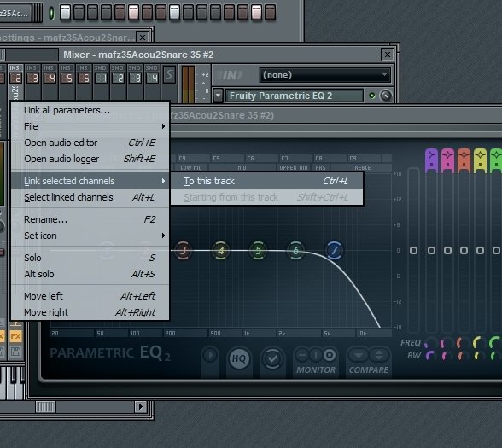
Task: Toggle the first step sequencer button
Action: click(65, 12)
